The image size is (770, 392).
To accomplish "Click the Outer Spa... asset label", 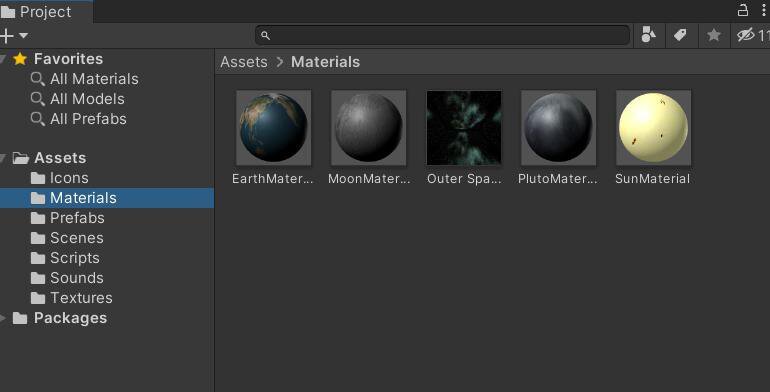I will pos(464,179).
